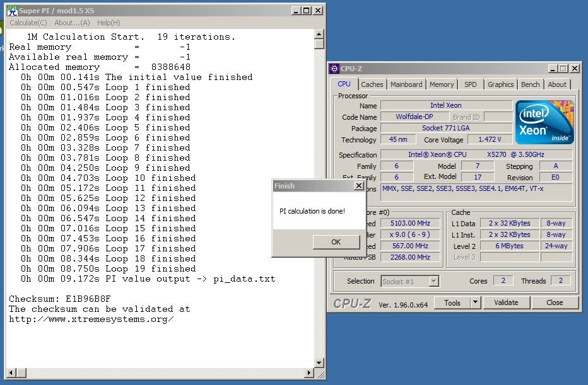The width and height of the screenshot is (588, 385).
Task: Click the Super PI horizontal scrollbar left arrow
Action: click(11, 372)
